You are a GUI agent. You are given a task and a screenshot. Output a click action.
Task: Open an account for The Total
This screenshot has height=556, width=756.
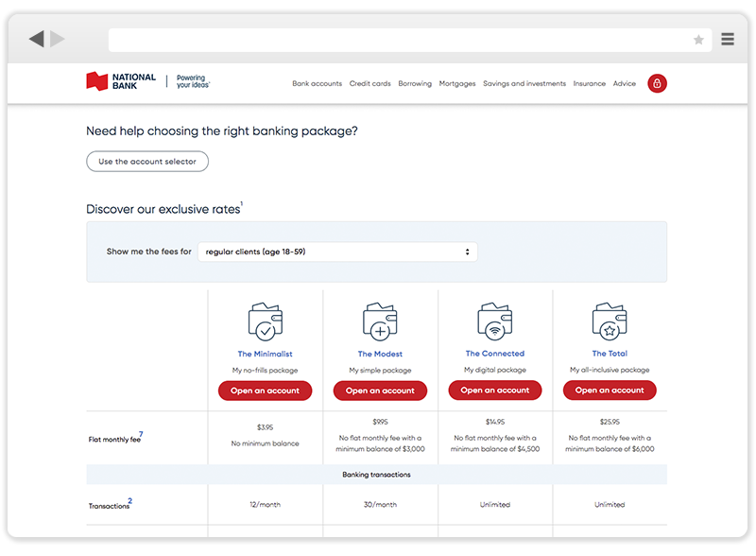point(610,390)
